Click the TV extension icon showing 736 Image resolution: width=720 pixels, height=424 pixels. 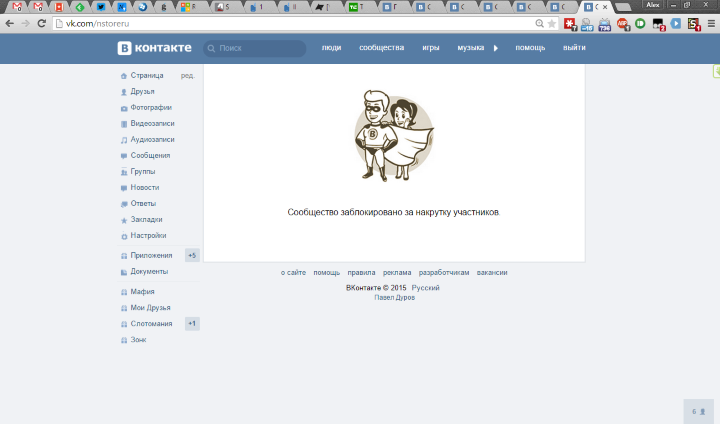(x=605, y=24)
